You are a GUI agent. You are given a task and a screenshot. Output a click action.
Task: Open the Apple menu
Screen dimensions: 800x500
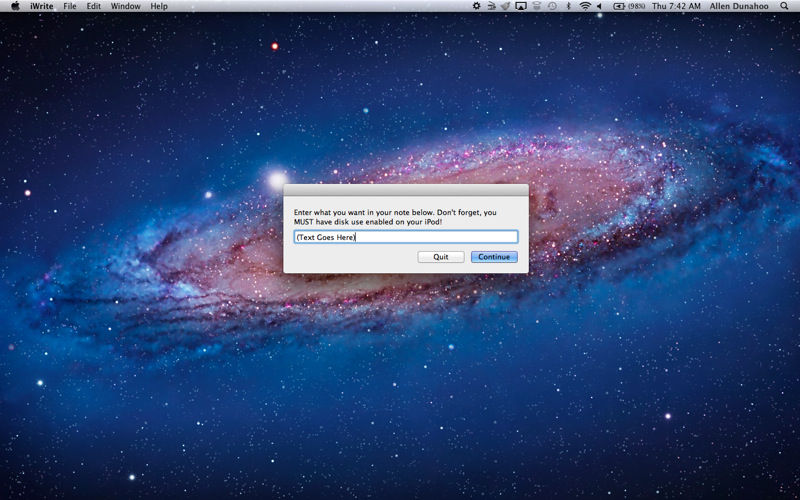[15, 6]
